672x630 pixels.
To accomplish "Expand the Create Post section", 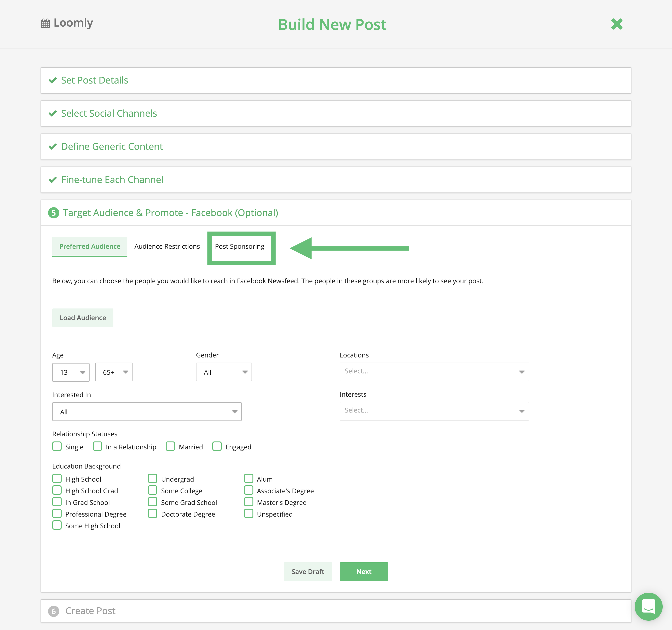I will [336, 611].
